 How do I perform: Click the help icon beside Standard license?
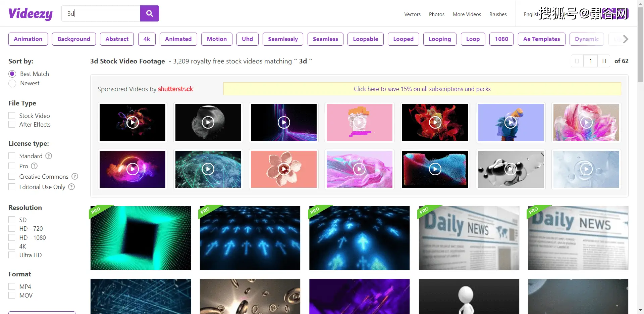(x=49, y=156)
